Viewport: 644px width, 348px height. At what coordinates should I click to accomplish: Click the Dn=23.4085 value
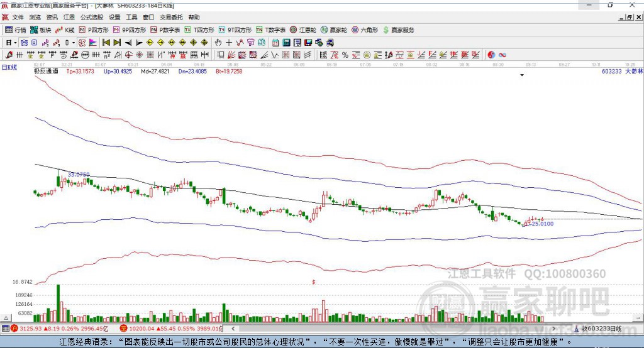click(x=192, y=71)
